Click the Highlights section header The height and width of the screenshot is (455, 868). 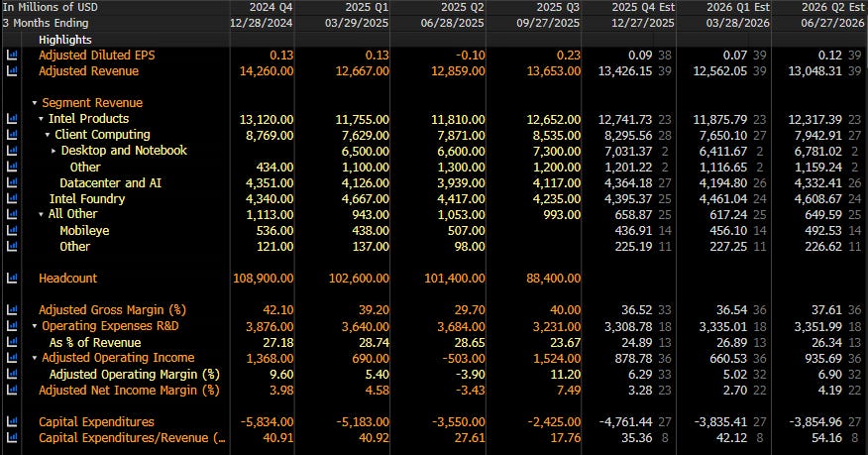click(65, 40)
